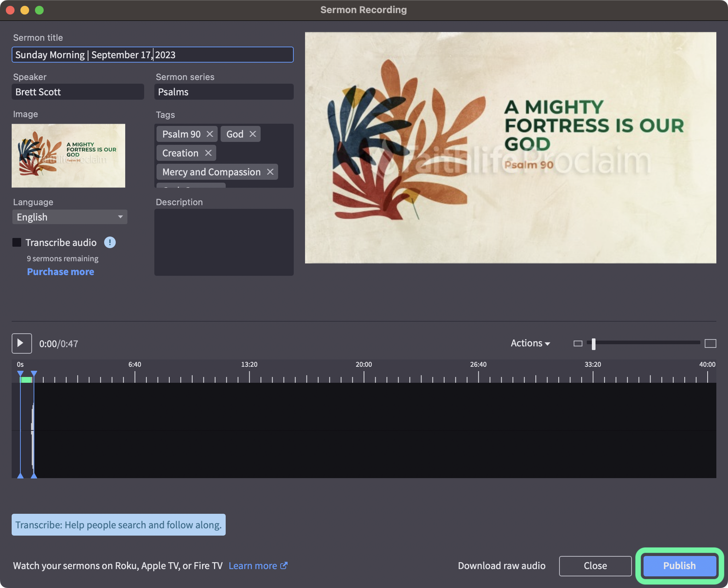Screen dimensions: 728x588
Task: Open the Language dropdown
Action: click(70, 217)
